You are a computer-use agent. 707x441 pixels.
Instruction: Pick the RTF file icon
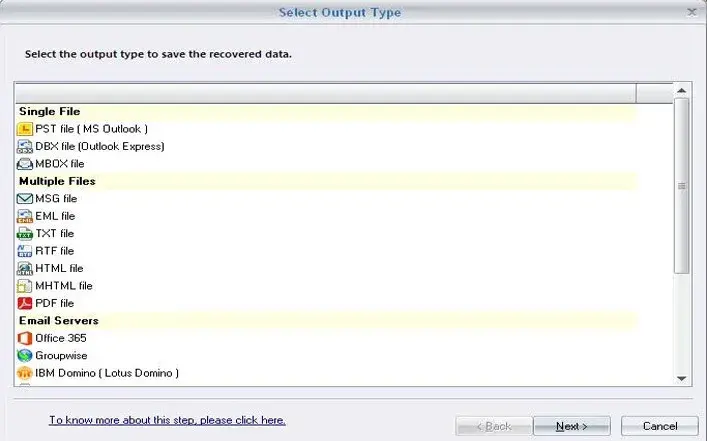click(x=24, y=251)
